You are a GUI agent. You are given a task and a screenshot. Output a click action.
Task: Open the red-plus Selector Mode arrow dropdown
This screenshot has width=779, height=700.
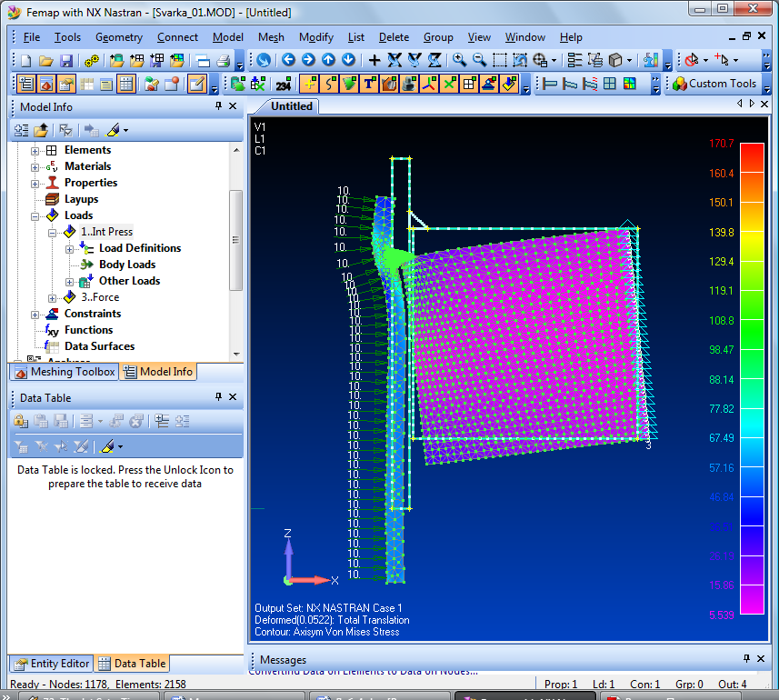pos(735,61)
